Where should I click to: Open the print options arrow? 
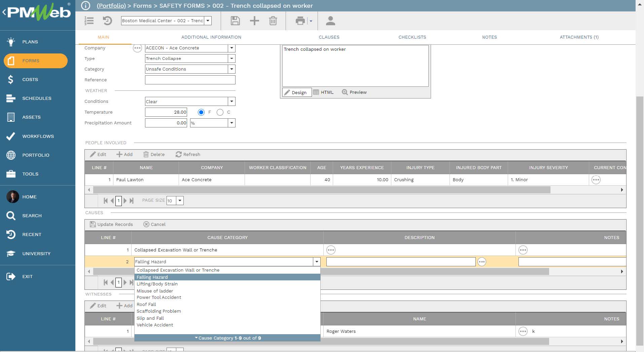pos(311,21)
